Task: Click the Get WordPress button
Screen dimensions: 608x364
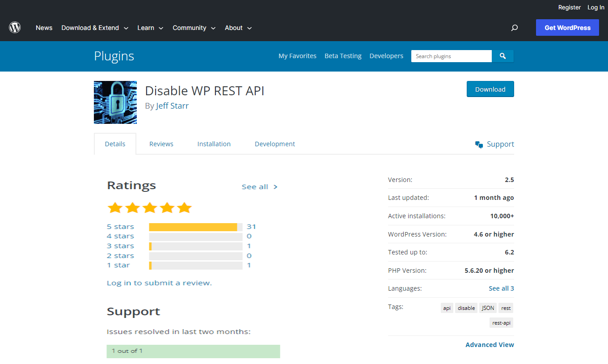Action: tap(568, 28)
